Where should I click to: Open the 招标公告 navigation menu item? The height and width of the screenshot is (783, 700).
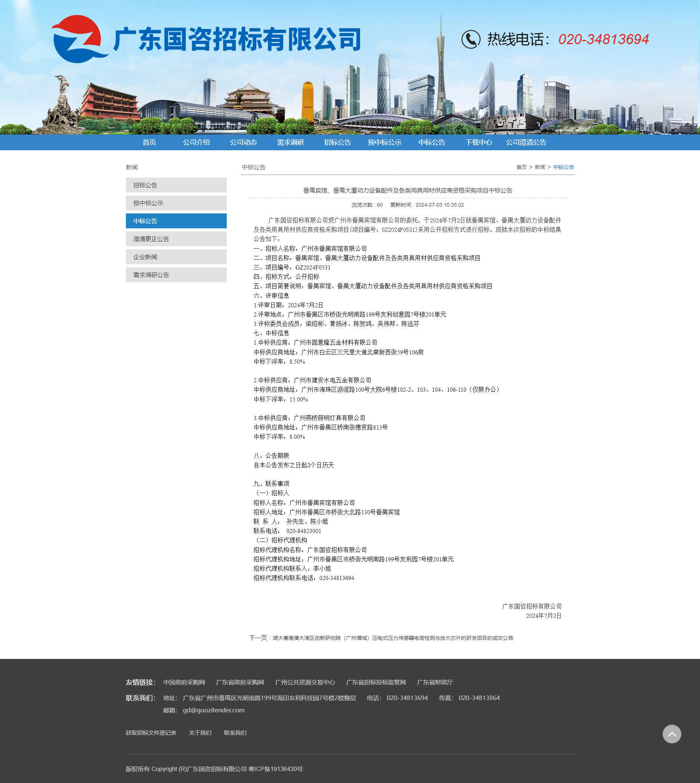point(338,142)
